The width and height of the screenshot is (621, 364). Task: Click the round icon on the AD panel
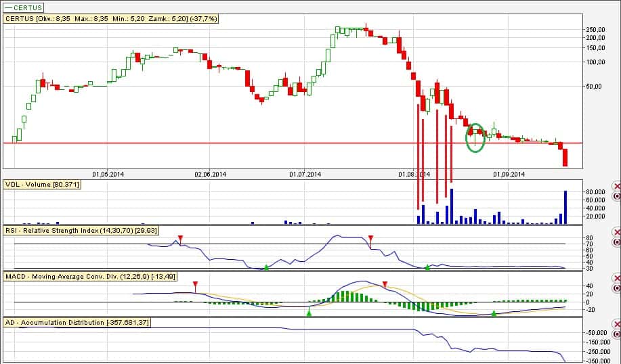tap(616, 334)
